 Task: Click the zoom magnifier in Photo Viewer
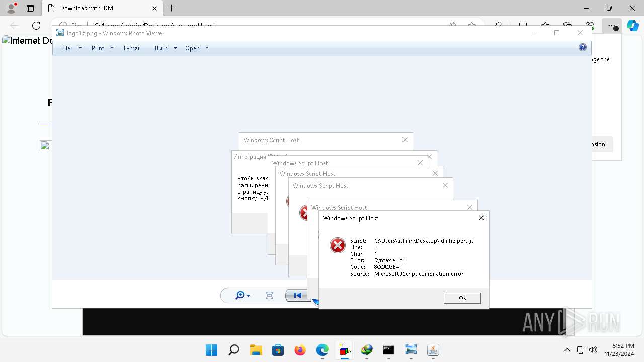pos(240,296)
